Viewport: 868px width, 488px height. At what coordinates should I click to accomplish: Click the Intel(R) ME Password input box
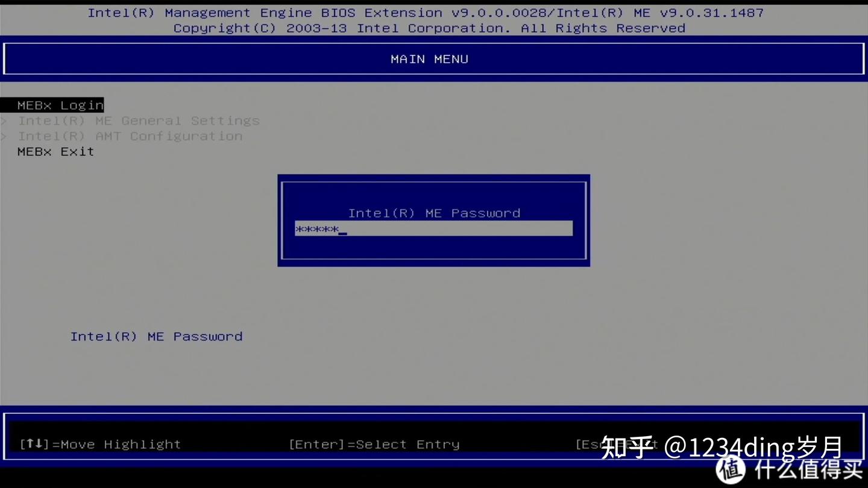[433, 228]
